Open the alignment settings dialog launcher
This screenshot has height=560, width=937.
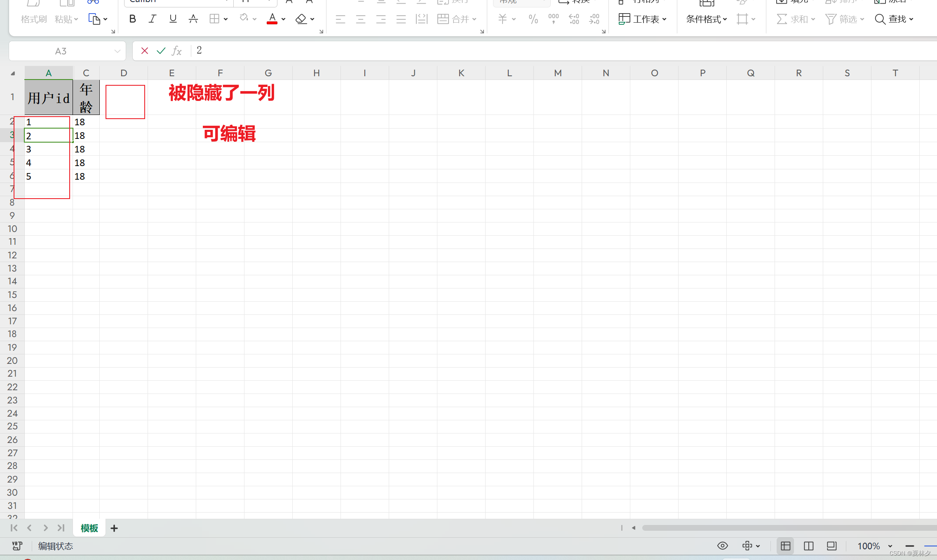click(x=482, y=31)
